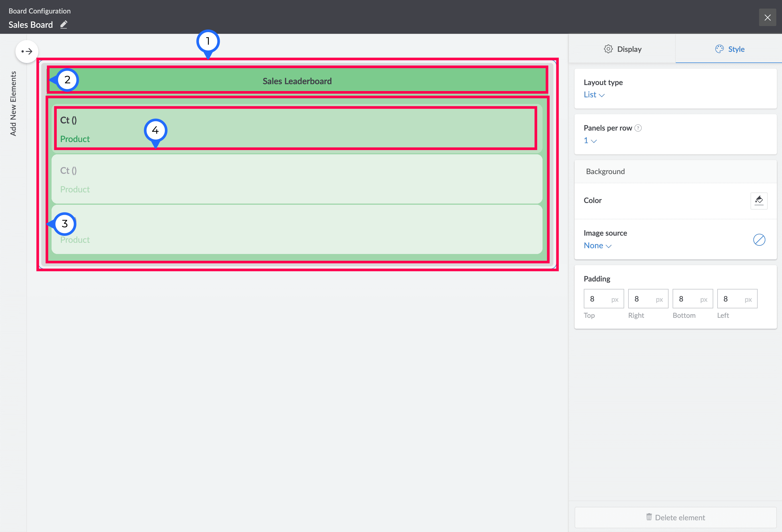Click the Top padding input field

click(x=599, y=299)
